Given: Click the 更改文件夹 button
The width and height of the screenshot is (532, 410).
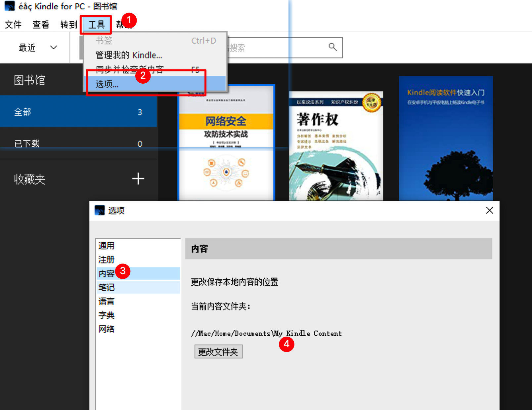Looking at the screenshot, I should tap(218, 351).
